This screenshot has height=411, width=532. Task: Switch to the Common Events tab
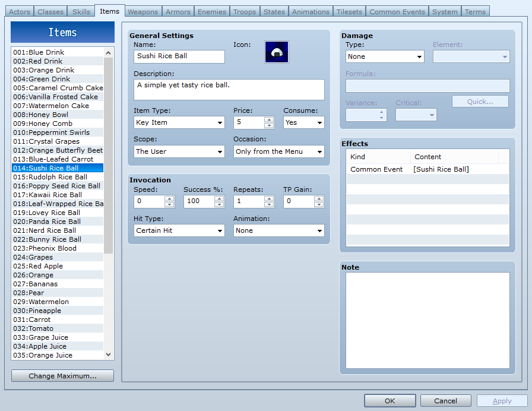click(x=396, y=11)
